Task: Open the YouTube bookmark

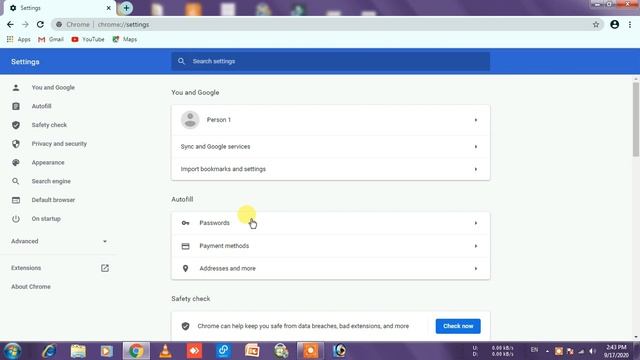Action: (x=88, y=39)
